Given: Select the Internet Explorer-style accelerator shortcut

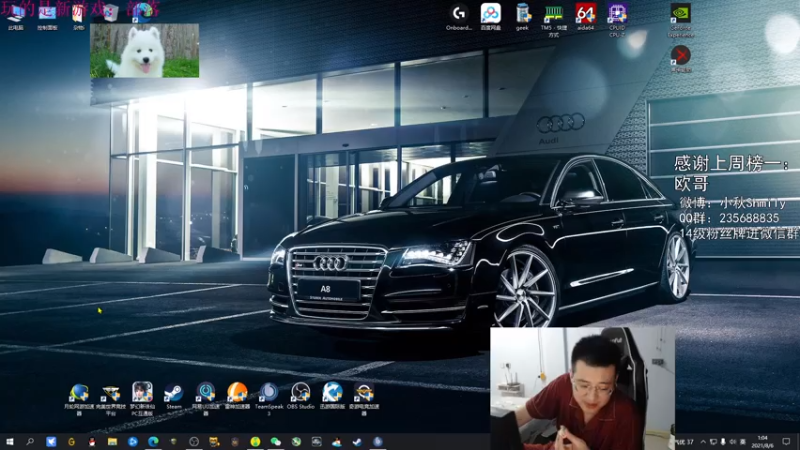Looking at the screenshot, I should click(79, 397).
